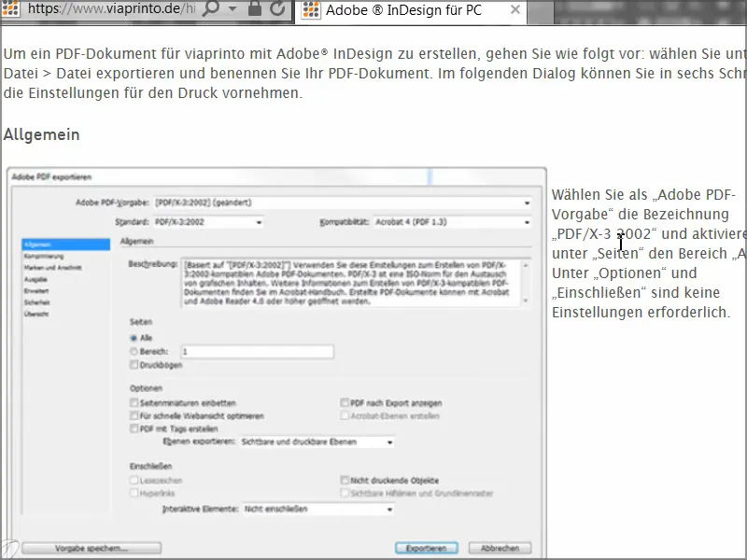
Task: Click the Allgemein page heading
Action: point(41,134)
